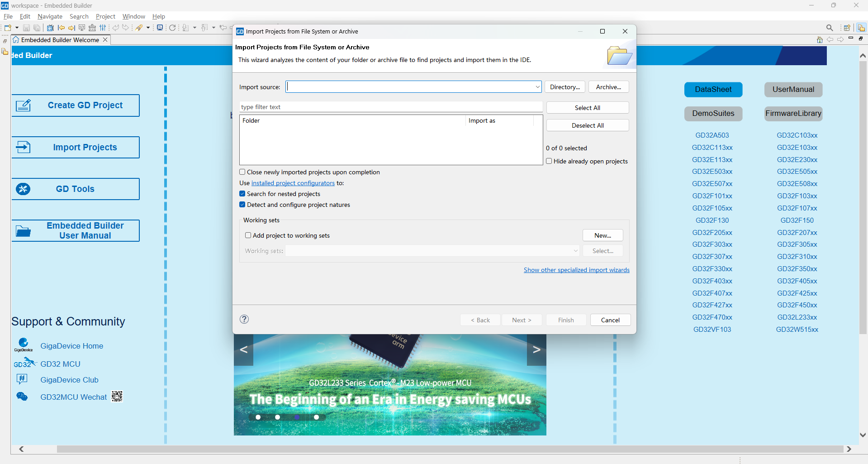
Task: Open the Window menu
Action: coord(133,16)
